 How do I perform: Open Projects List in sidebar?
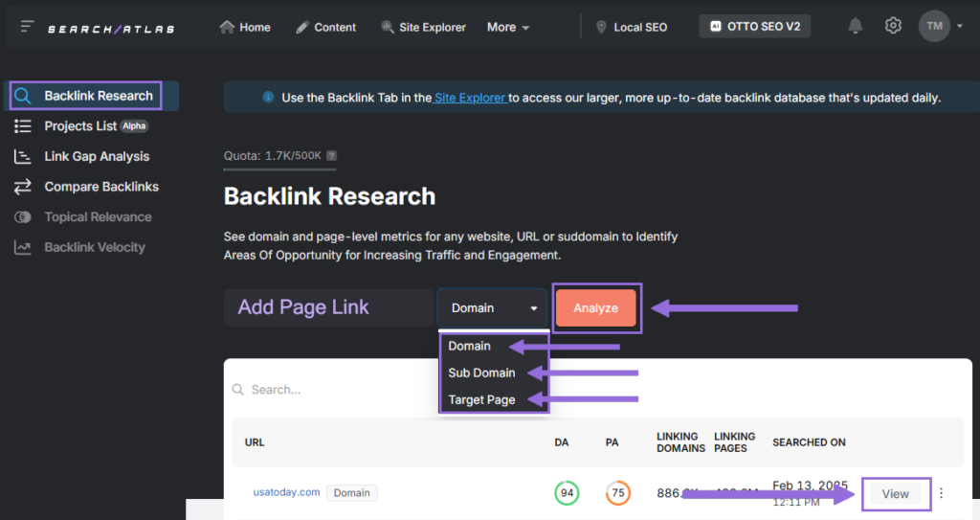81,126
